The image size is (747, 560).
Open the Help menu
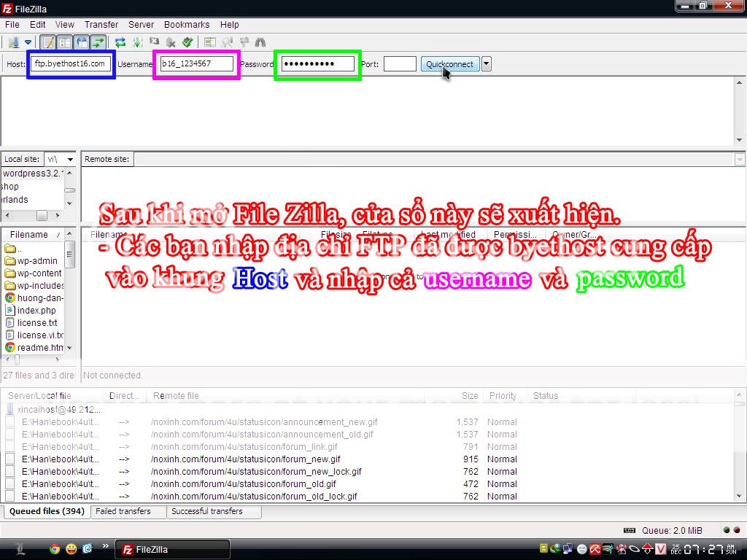tap(230, 25)
